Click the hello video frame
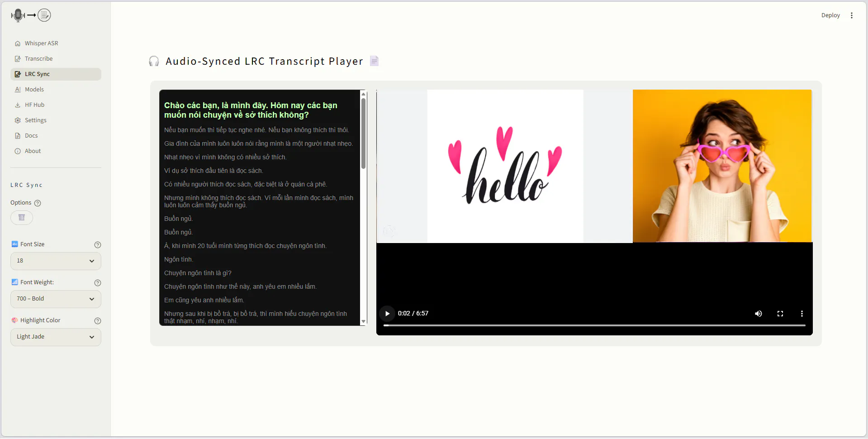The image size is (868, 439). pyautogui.click(x=505, y=166)
